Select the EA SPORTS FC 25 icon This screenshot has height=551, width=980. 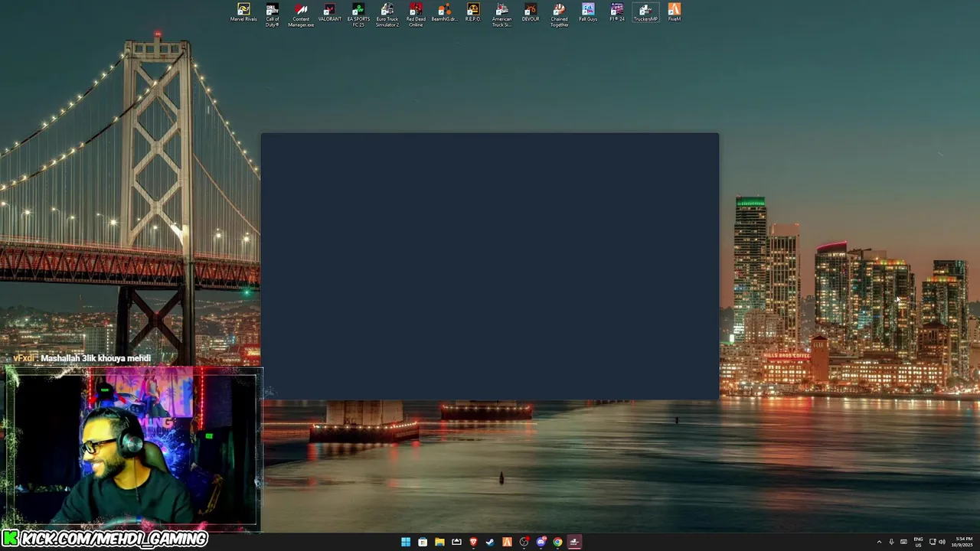358,15
